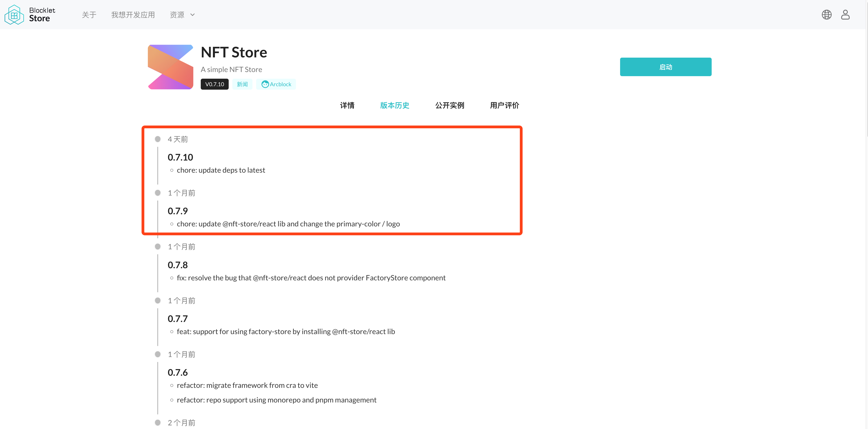Switch to 公开实例 tab
Screen dimensions: 868x429
450,105
